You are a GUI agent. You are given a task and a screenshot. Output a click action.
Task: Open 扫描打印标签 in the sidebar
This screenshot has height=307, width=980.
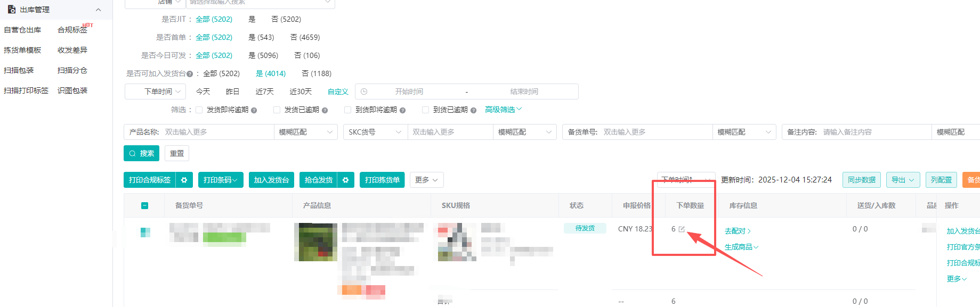coord(26,90)
